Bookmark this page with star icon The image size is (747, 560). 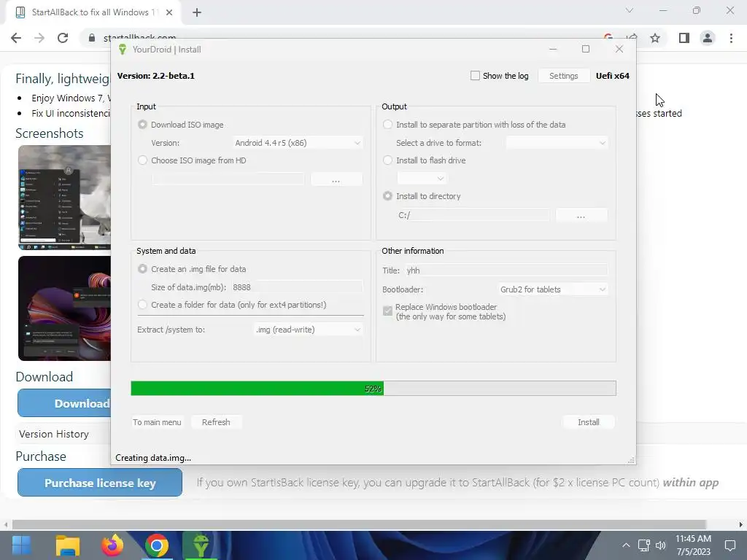(x=655, y=38)
